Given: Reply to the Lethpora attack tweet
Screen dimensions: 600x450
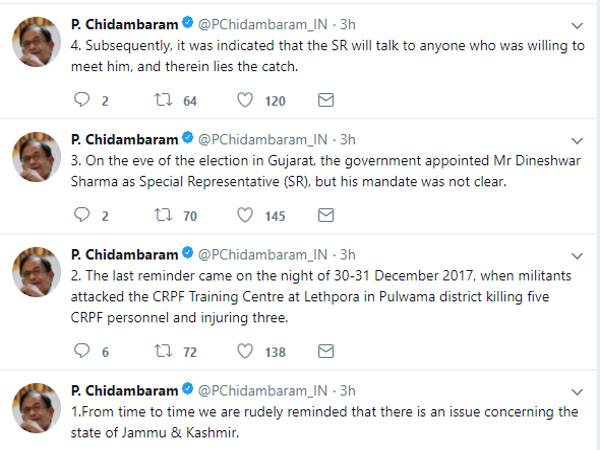Looking at the screenshot, I should click(x=82, y=351).
